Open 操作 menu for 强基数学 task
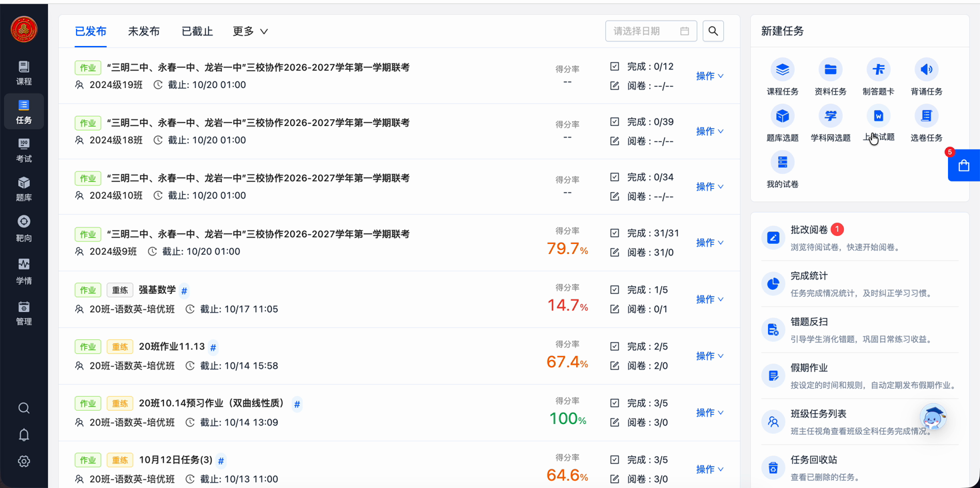This screenshot has height=488, width=980. 709,299
